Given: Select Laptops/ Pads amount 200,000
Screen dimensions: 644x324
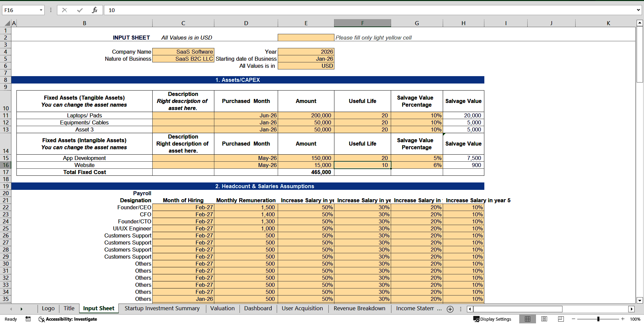Looking at the screenshot, I should [306, 115].
